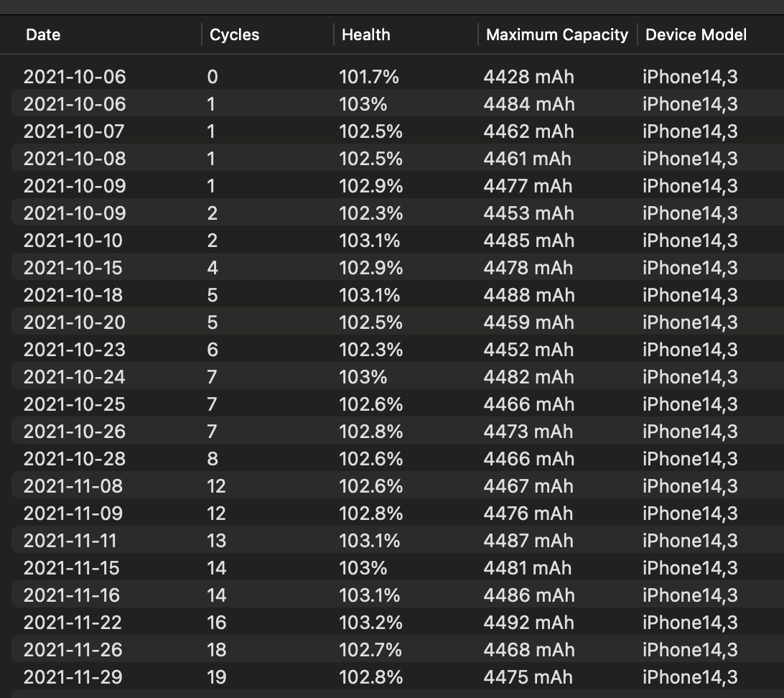This screenshot has width=784, height=698.
Task: Select the 4475 mAh capacity cell
Action: click(528, 676)
